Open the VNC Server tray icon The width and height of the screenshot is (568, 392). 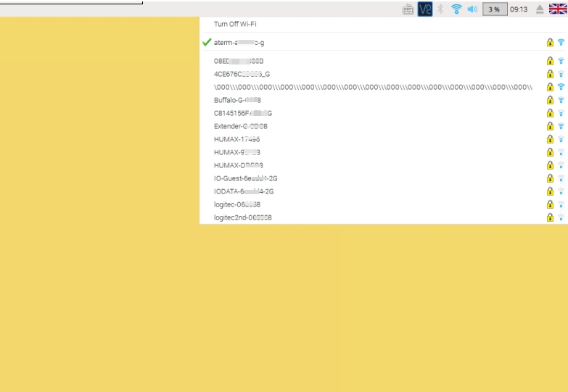[425, 9]
